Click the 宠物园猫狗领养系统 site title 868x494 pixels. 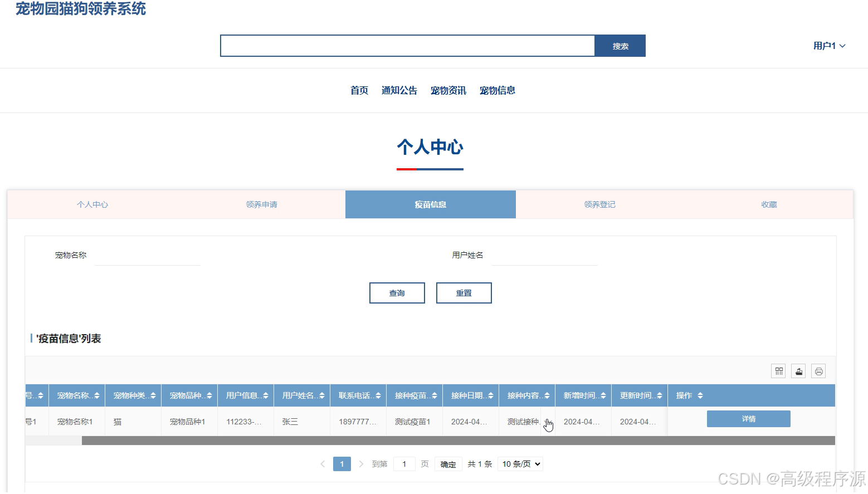point(81,9)
